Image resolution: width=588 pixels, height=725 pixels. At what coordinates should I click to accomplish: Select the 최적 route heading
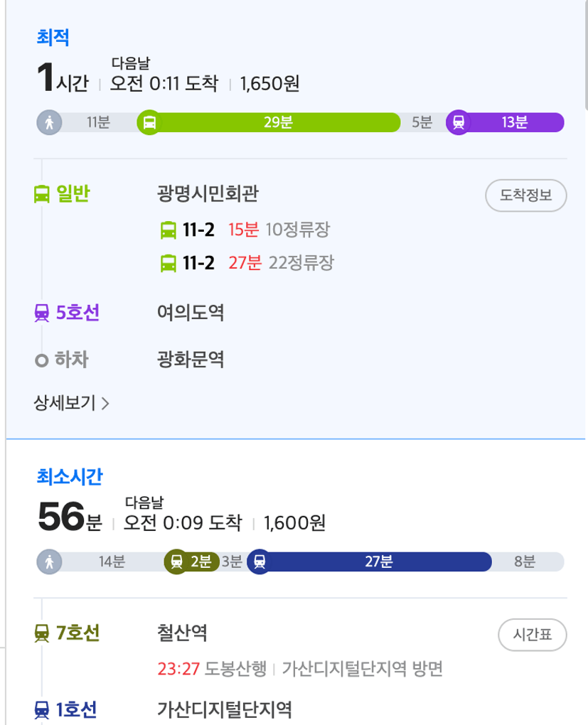(53, 38)
